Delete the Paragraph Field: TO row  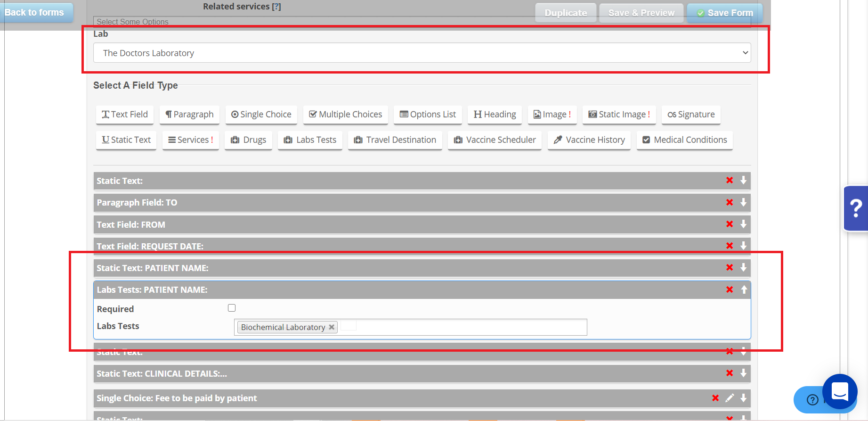pos(730,202)
